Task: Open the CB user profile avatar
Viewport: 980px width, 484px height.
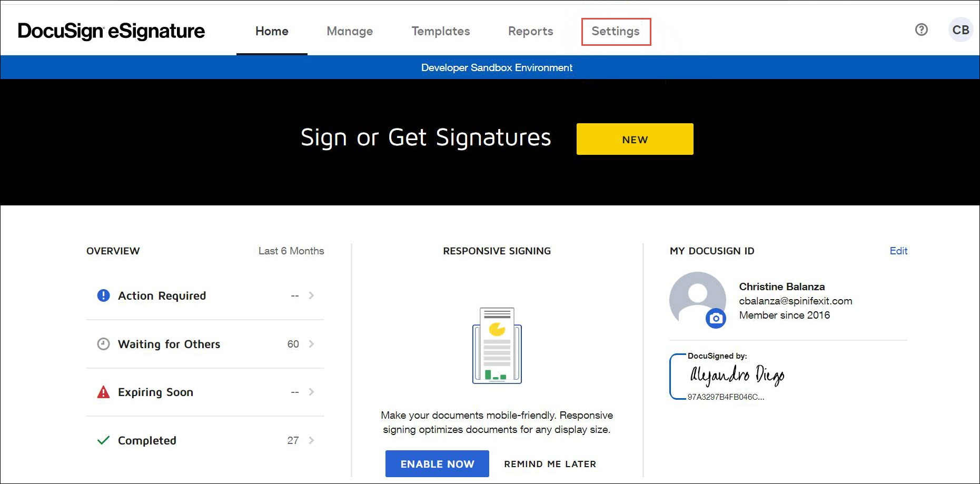Action: point(960,30)
